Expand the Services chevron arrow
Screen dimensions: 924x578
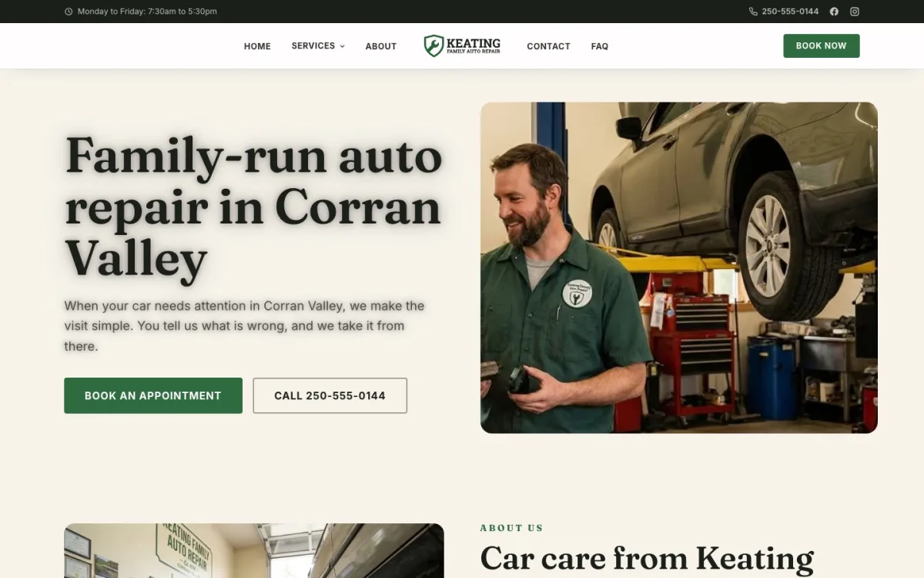click(x=342, y=46)
